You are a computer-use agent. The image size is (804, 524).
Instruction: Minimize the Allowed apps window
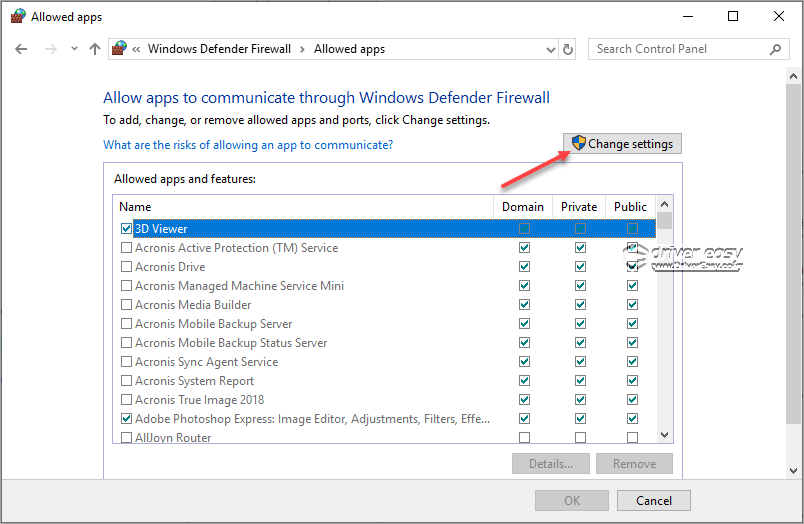click(x=688, y=16)
